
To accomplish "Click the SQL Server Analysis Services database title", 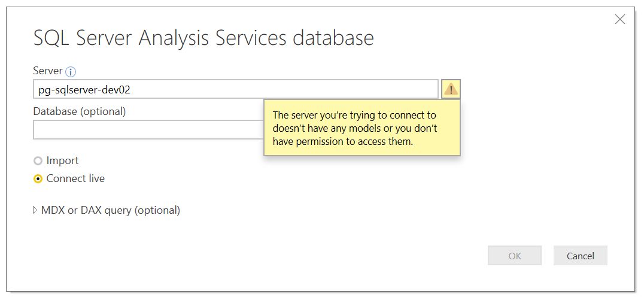I will click(x=203, y=38).
